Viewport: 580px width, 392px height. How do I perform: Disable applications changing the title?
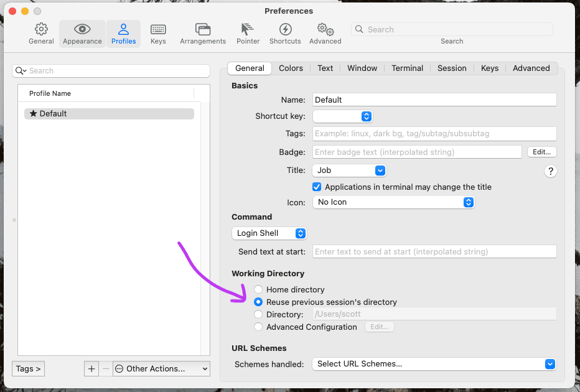317,187
